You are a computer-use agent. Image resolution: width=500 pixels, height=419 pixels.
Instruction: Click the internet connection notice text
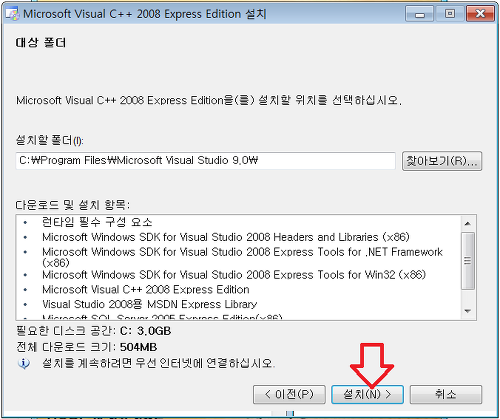tap(159, 363)
